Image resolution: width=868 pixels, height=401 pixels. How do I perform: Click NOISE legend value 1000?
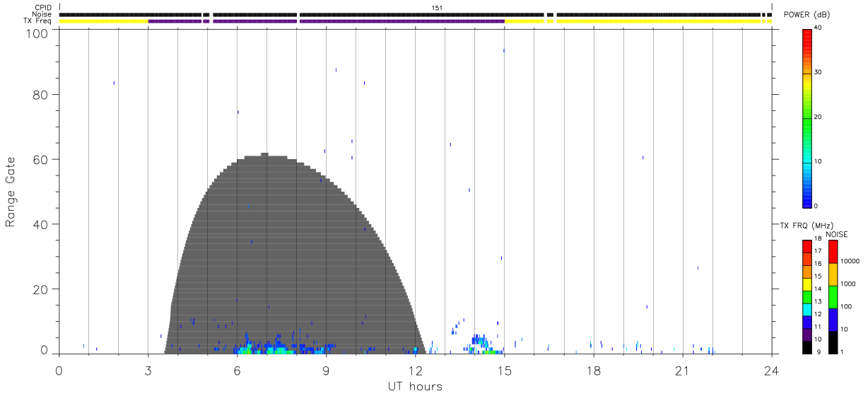848,284
